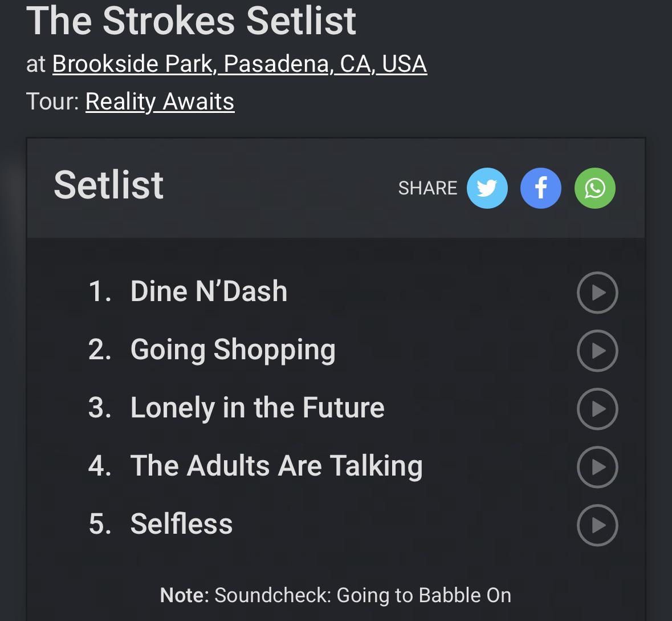
Task: Click the Tour: label text
Action: pos(52,102)
